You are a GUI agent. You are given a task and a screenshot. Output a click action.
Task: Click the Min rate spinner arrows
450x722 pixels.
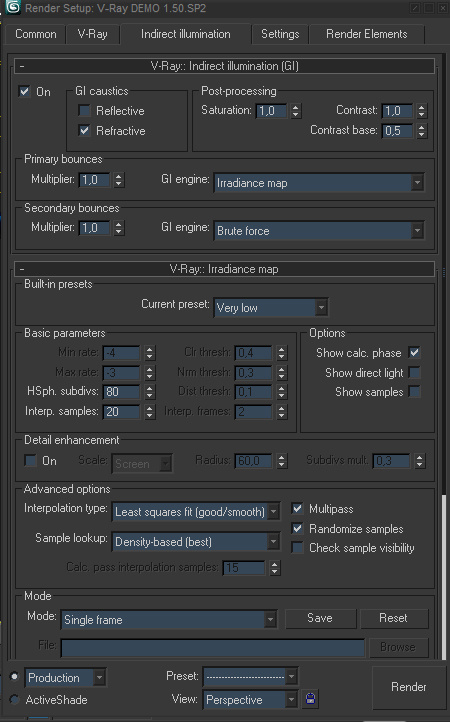click(150, 353)
